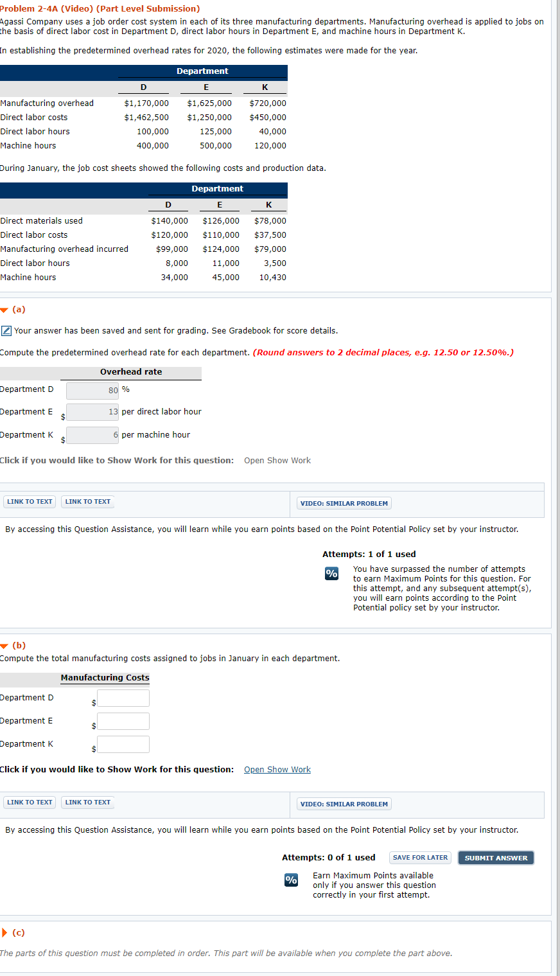Click Department K manufacturing costs input box
Screen dimensions: 560x976
123,744
